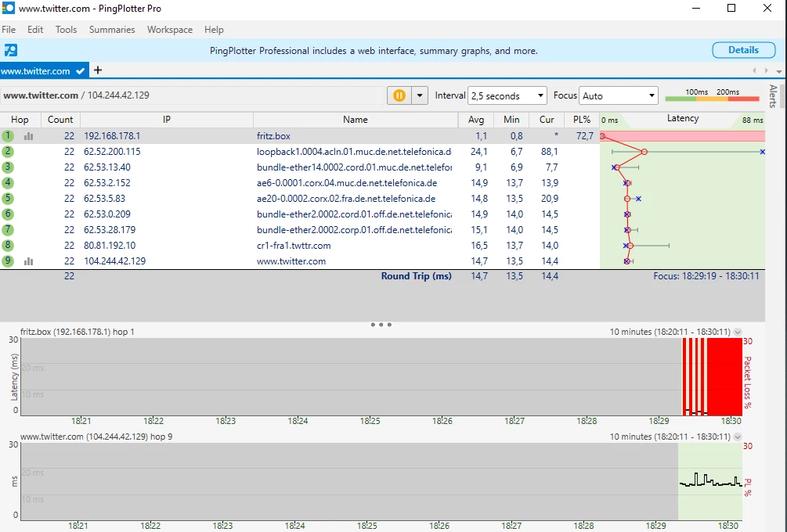The width and height of the screenshot is (787, 532).
Task: Toggle the timeline graph icon for hop 9
Action: [x=29, y=261]
